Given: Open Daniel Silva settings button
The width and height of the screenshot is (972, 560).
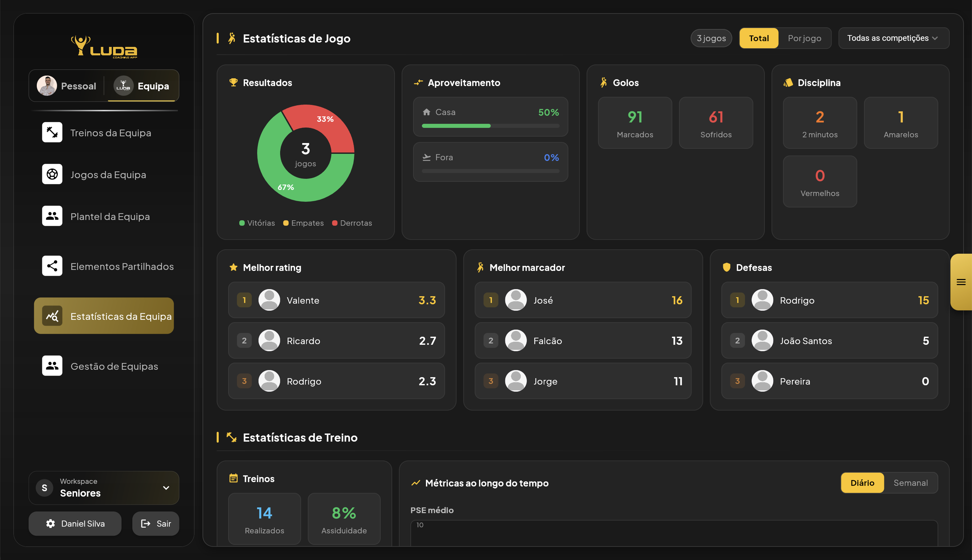Looking at the screenshot, I should (75, 524).
